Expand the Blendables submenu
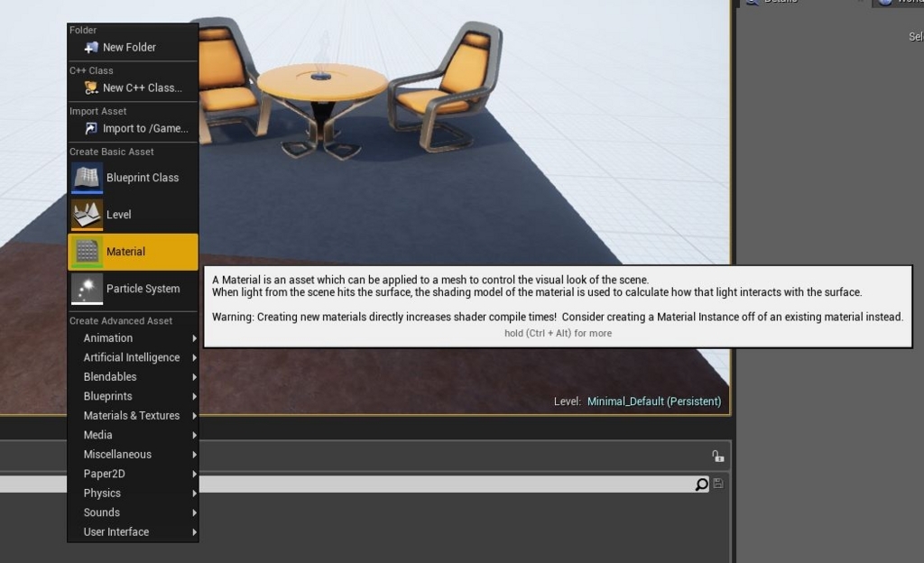Screen dimensions: 924x563 click(133, 377)
